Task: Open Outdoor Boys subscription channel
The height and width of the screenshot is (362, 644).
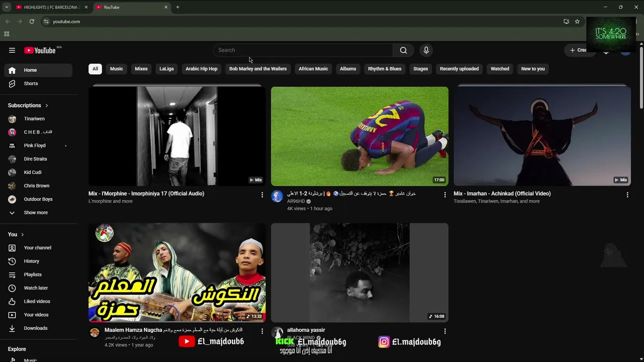Action: pyautogui.click(x=38, y=199)
